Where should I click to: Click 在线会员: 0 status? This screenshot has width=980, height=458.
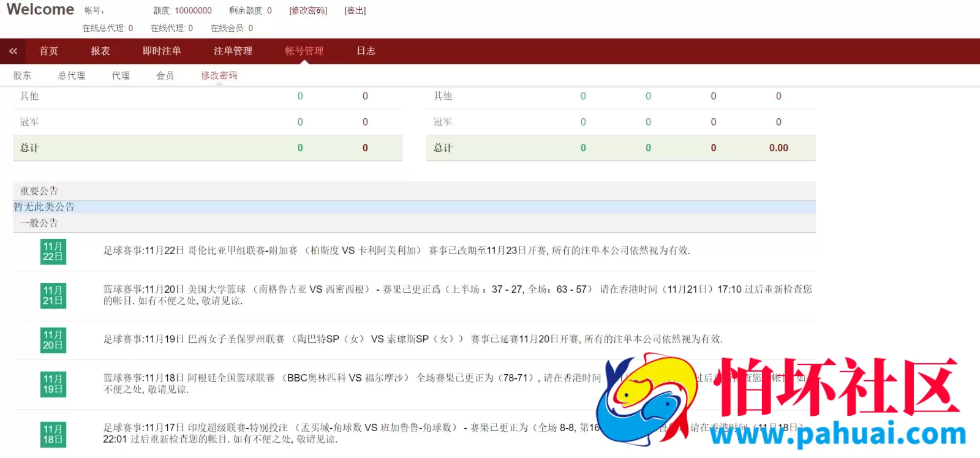(x=232, y=28)
